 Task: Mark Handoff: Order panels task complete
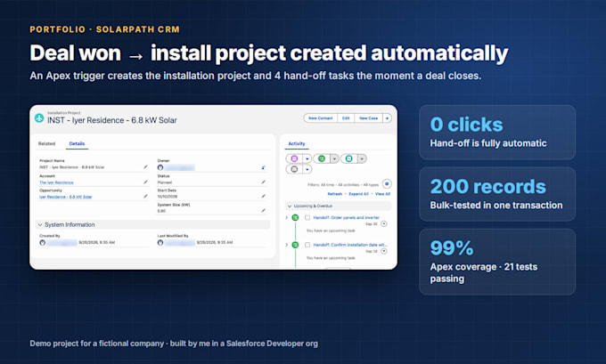307,218
